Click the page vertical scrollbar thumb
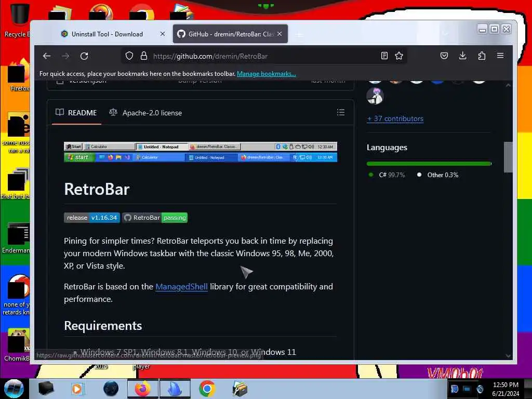Screen dimensions: 532x399 coord(508,157)
